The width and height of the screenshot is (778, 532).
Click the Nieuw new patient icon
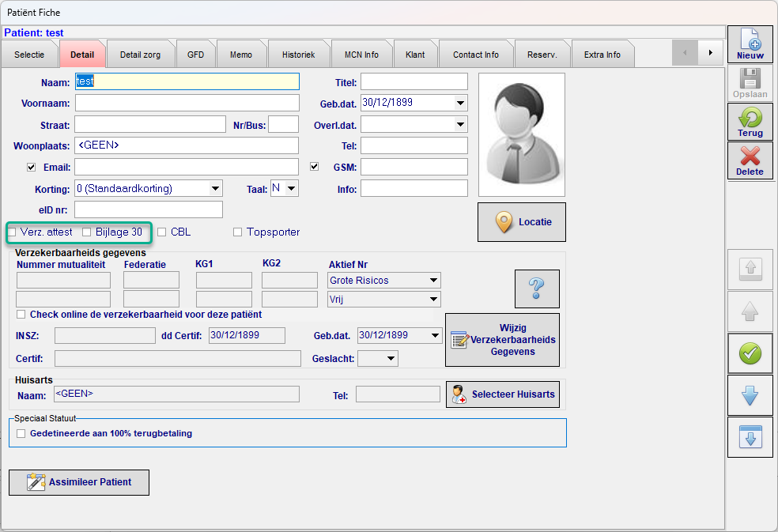point(750,44)
